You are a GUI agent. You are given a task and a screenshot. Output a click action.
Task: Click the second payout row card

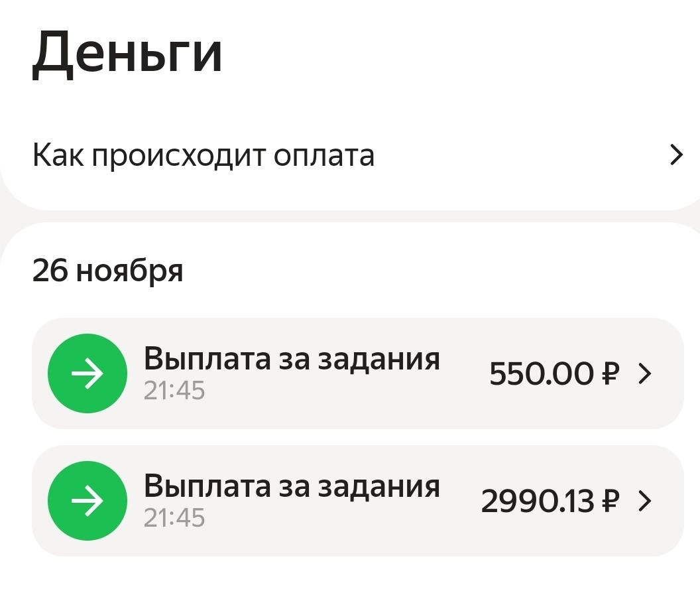pos(358,501)
